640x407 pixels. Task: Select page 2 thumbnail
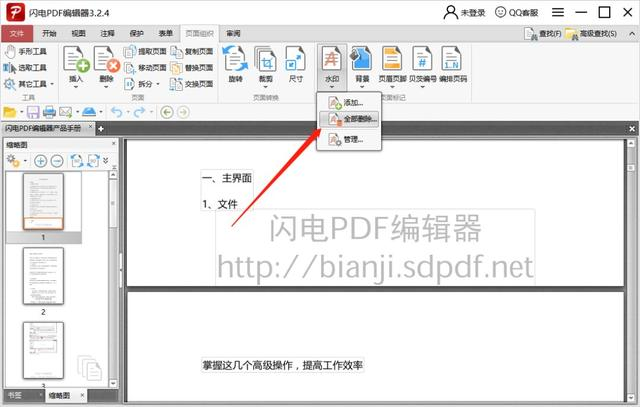pyautogui.click(x=43, y=276)
